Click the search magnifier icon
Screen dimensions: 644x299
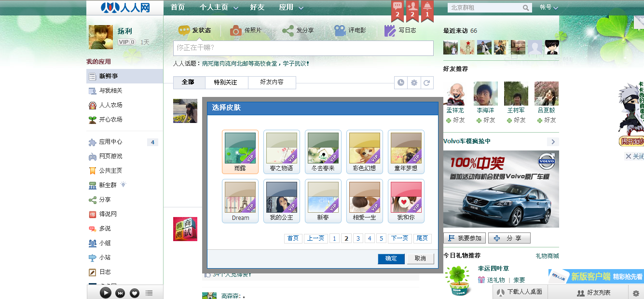click(526, 8)
